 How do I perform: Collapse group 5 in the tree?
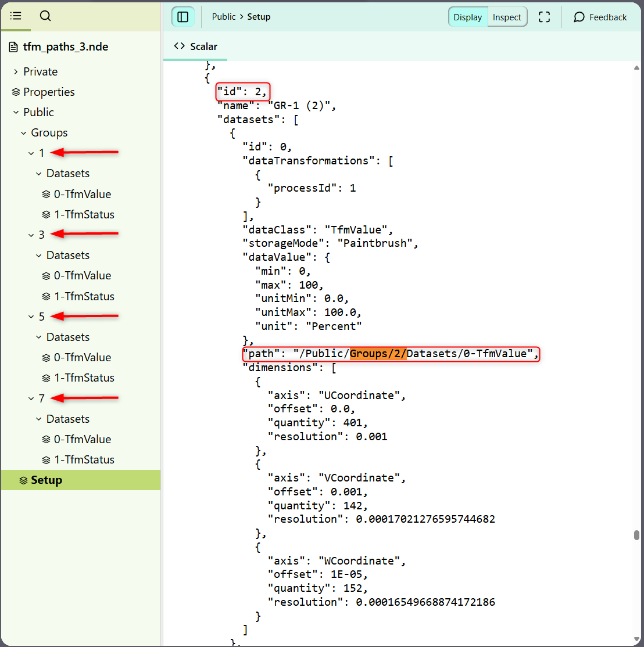(31, 317)
